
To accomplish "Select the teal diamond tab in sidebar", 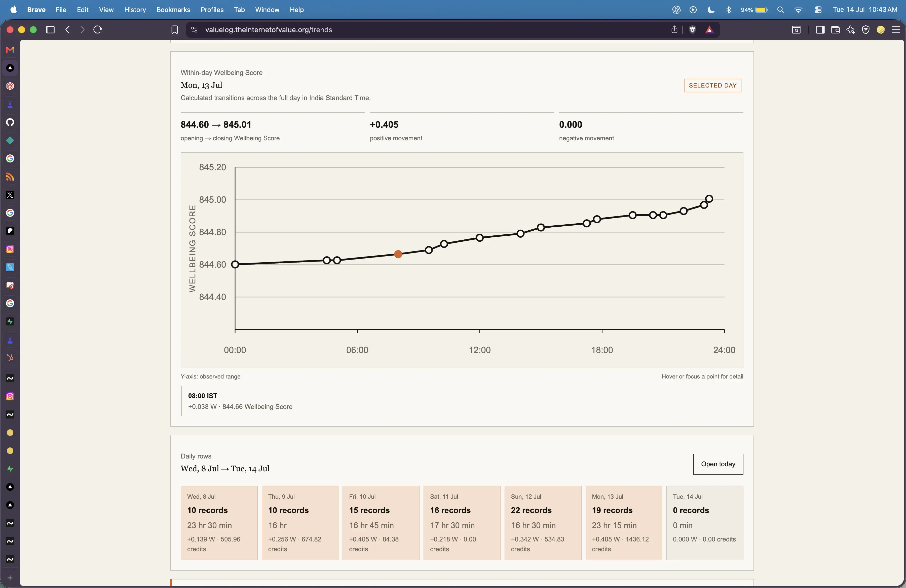I will [x=10, y=140].
